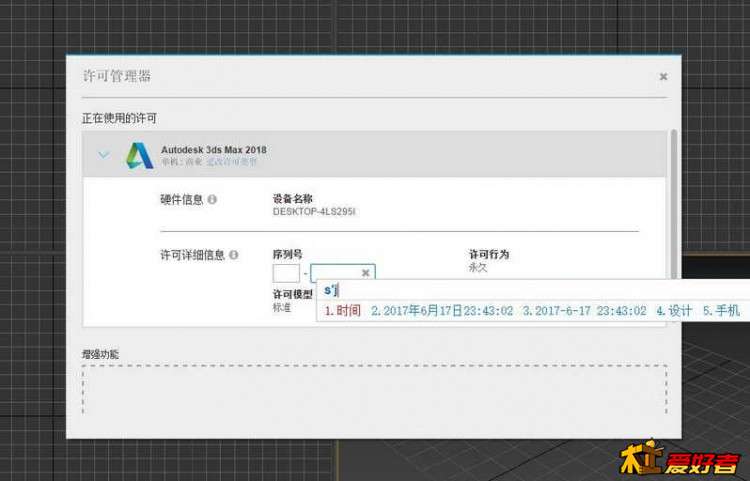The height and width of the screenshot is (481, 750).
Task: Click the info icon beside 硬件信息
Action: point(212,199)
